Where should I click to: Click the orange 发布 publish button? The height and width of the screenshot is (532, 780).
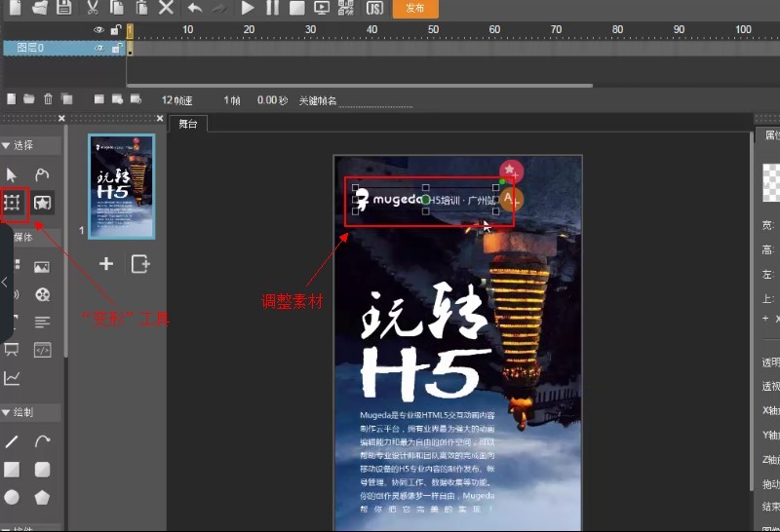coord(414,8)
